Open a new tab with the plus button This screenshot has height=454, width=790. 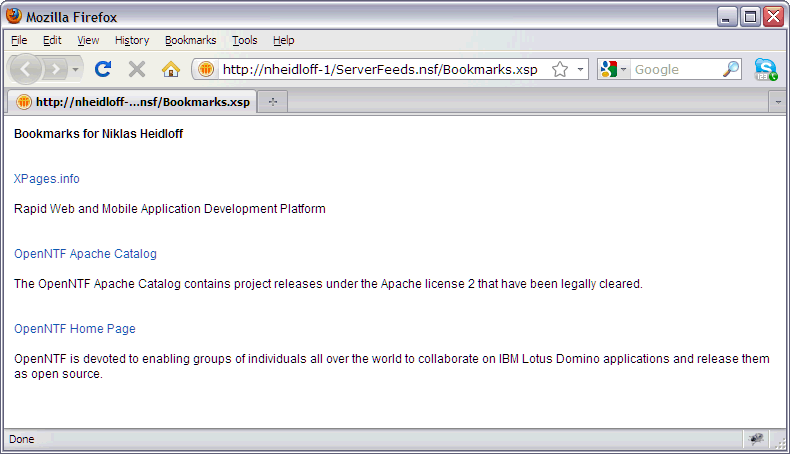(x=273, y=102)
